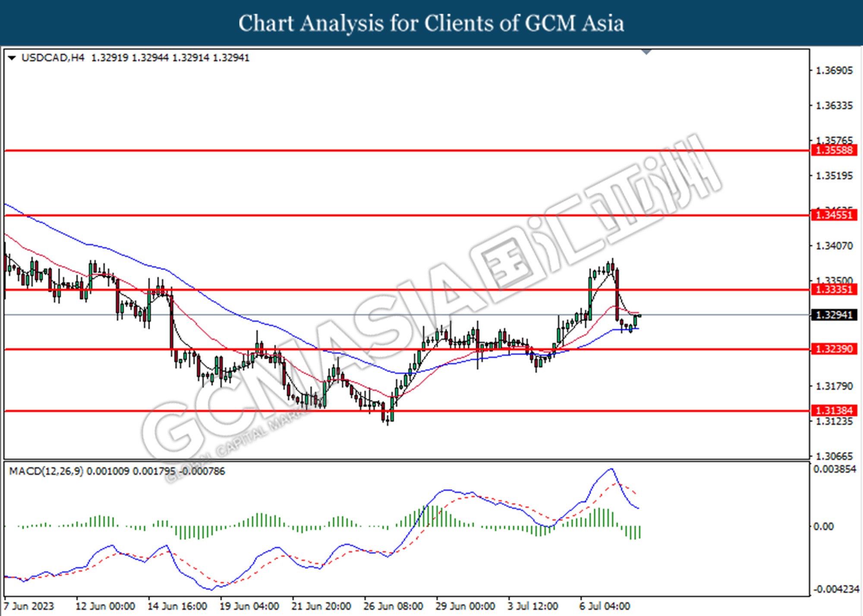Click the 1.36905 price axis value
The height and width of the screenshot is (616, 863).
click(834, 70)
